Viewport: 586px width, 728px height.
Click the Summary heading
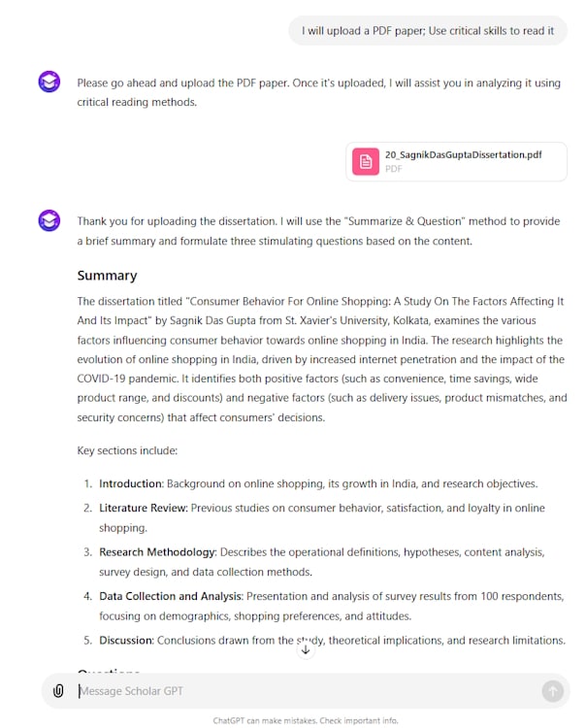coord(108,276)
